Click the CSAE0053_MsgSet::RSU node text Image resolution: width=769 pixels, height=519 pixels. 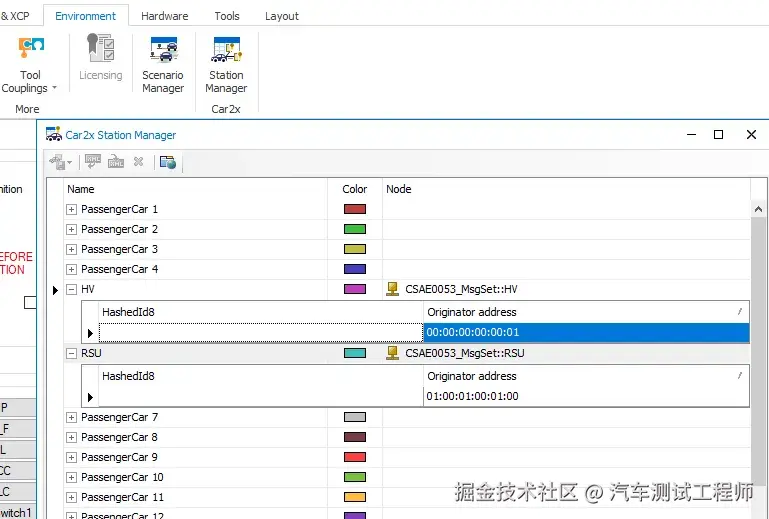click(x=464, y=353)
